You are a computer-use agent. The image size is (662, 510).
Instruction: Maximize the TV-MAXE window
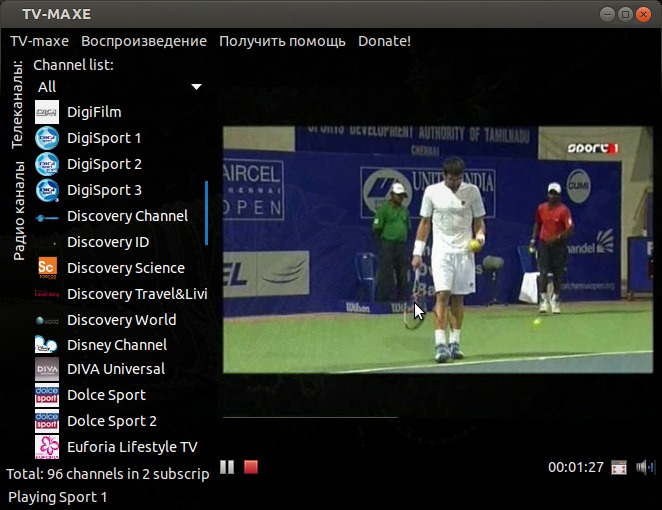(x=625, y=15)
